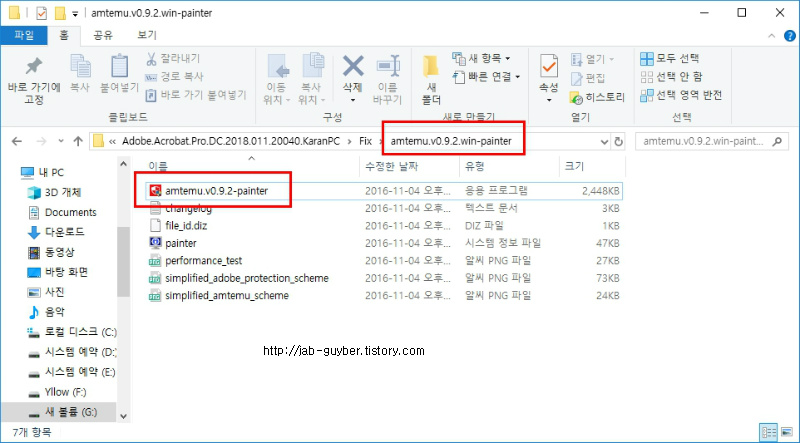The width and height of the screenshot is (800, 443).
Task: Select 내 PC in navigation pane
Action: [42, 173]
